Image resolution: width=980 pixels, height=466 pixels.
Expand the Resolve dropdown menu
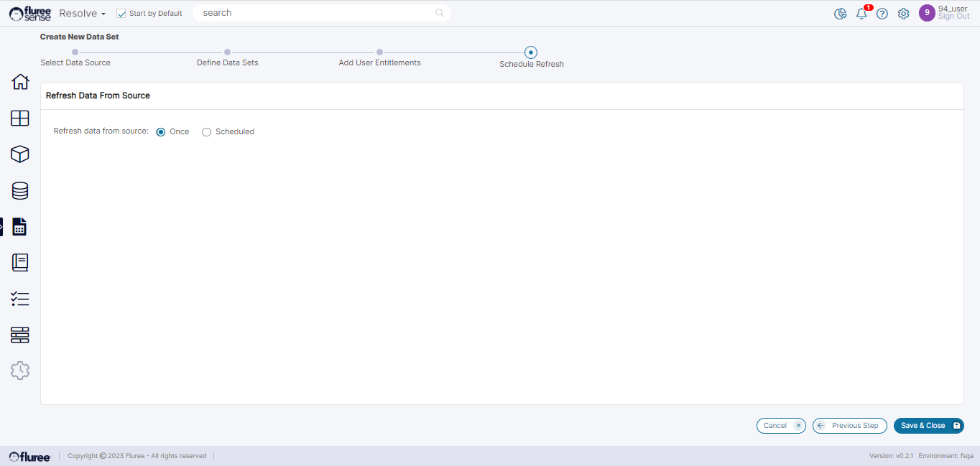[82, 14]
